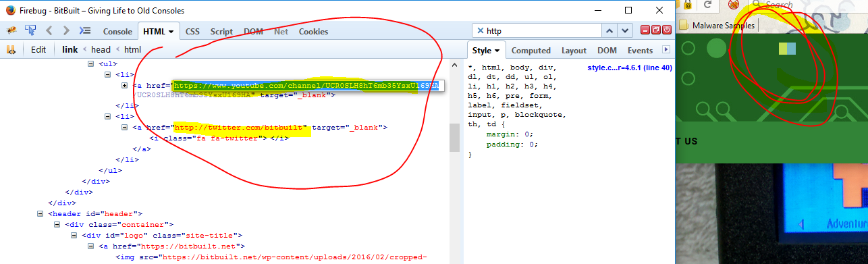Screen dimensions: 868x264
Task: Open Style tab options dropdown
Action: click(497, 51)
